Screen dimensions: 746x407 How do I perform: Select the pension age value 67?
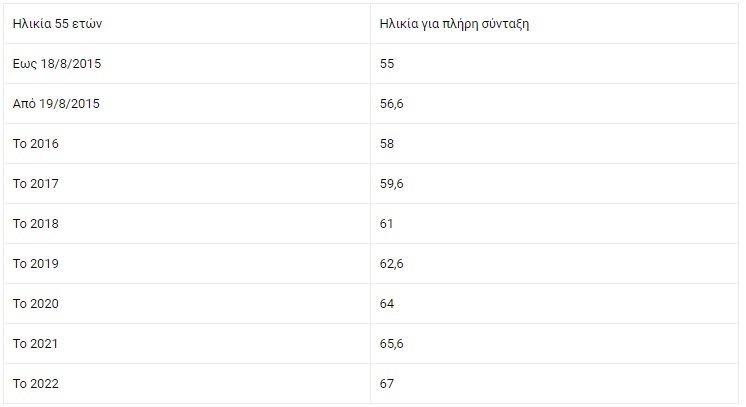[388, 384]
